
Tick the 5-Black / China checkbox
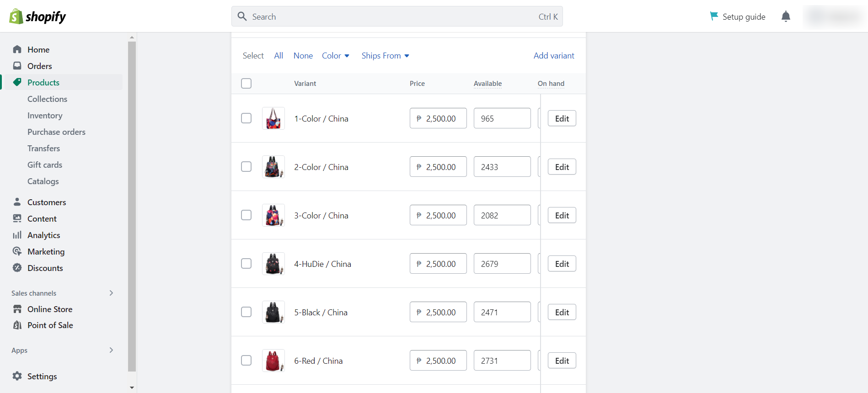click(246, 312)
